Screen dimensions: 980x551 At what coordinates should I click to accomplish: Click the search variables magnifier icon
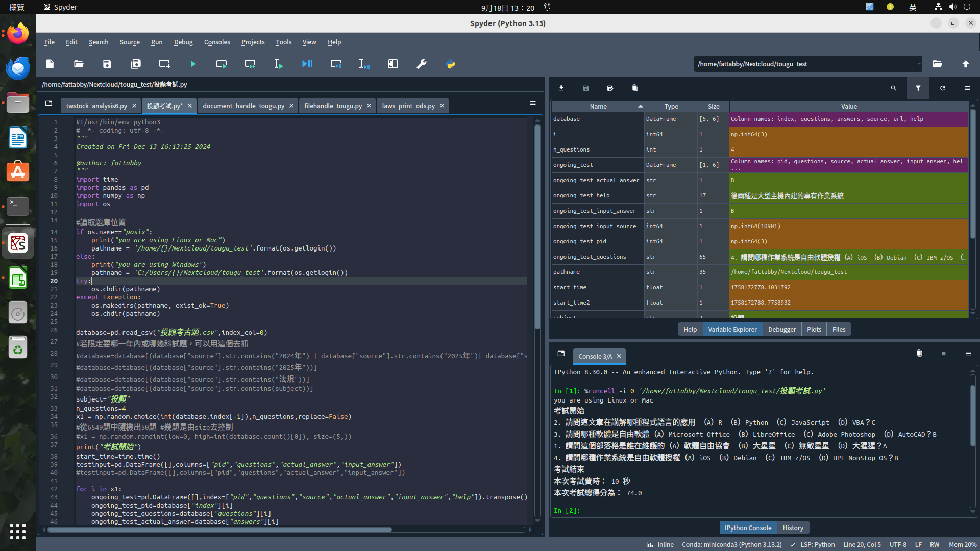tap(893, 88)
